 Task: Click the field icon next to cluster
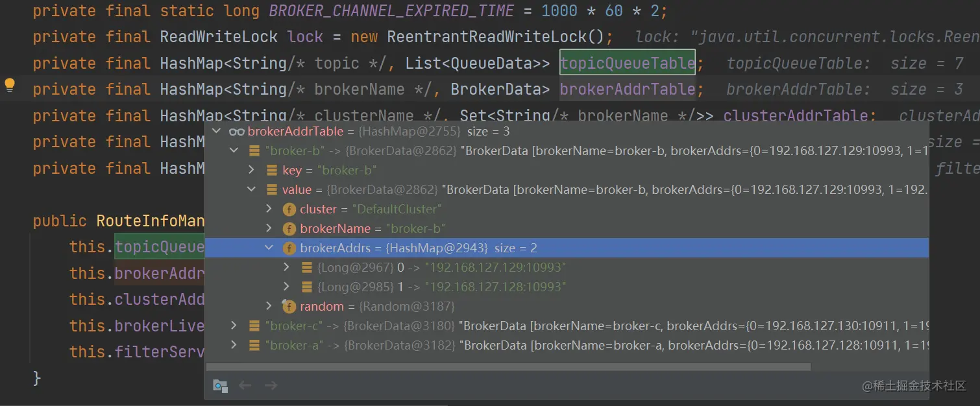pos(289,209)
